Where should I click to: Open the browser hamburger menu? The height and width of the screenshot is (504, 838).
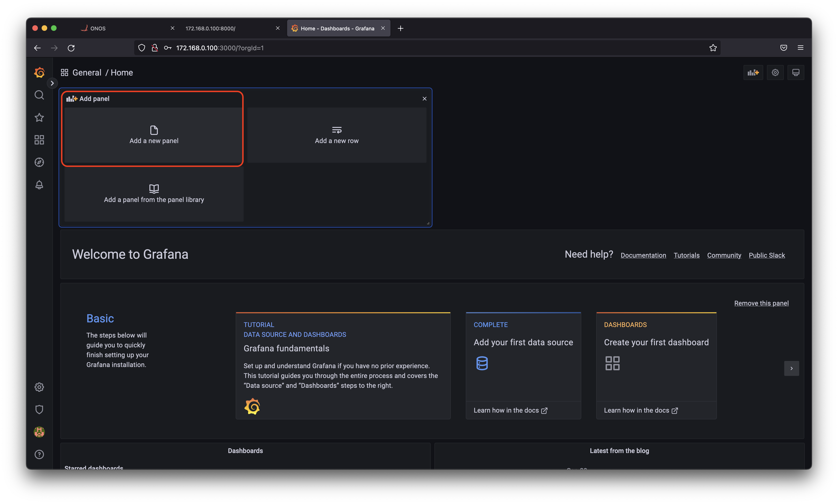(800, 48)
